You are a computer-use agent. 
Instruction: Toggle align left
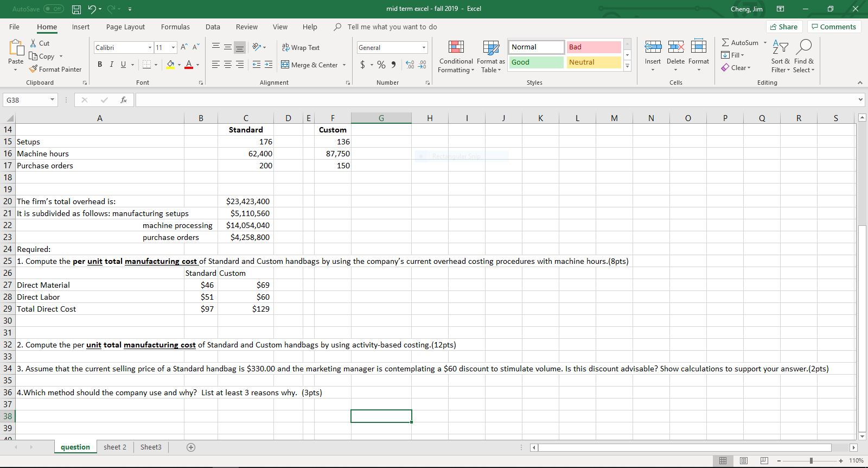(215, 65)
